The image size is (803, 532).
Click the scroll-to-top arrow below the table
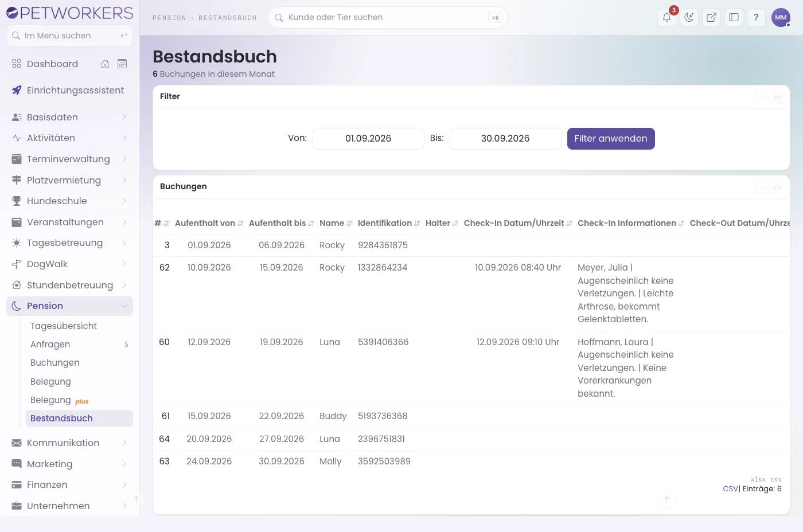point(666,499)
